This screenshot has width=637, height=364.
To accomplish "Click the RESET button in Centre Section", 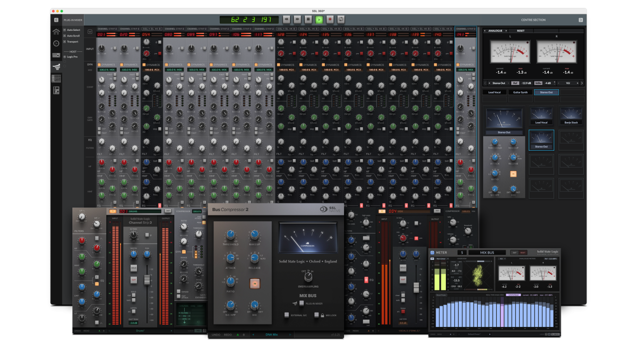I will [x=521, y=31].
